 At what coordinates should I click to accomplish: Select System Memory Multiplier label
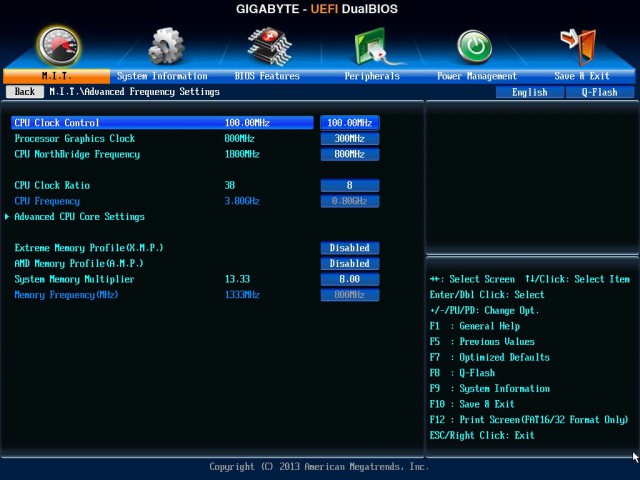[74, 279]
